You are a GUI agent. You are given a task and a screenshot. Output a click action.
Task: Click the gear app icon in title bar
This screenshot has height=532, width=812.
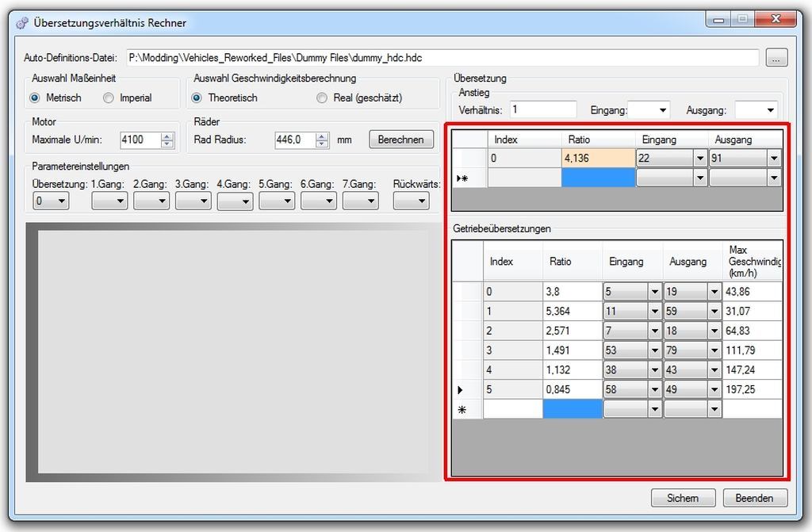(21, 23)
